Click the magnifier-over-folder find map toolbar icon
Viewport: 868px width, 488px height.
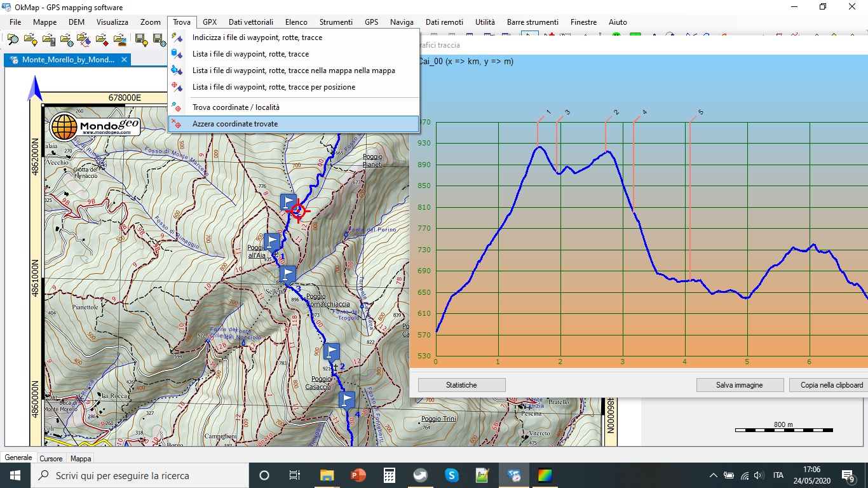point(13,40)
